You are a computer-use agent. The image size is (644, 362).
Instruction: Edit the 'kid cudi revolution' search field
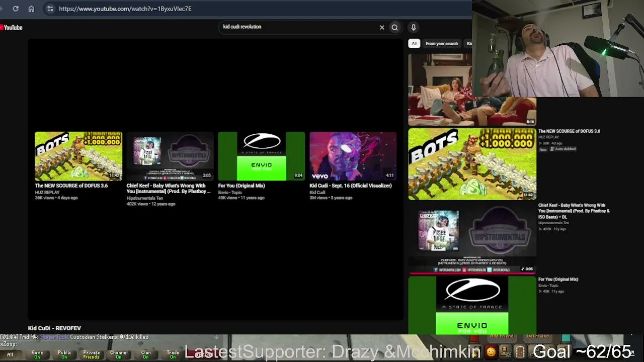(x=299, y=27)
